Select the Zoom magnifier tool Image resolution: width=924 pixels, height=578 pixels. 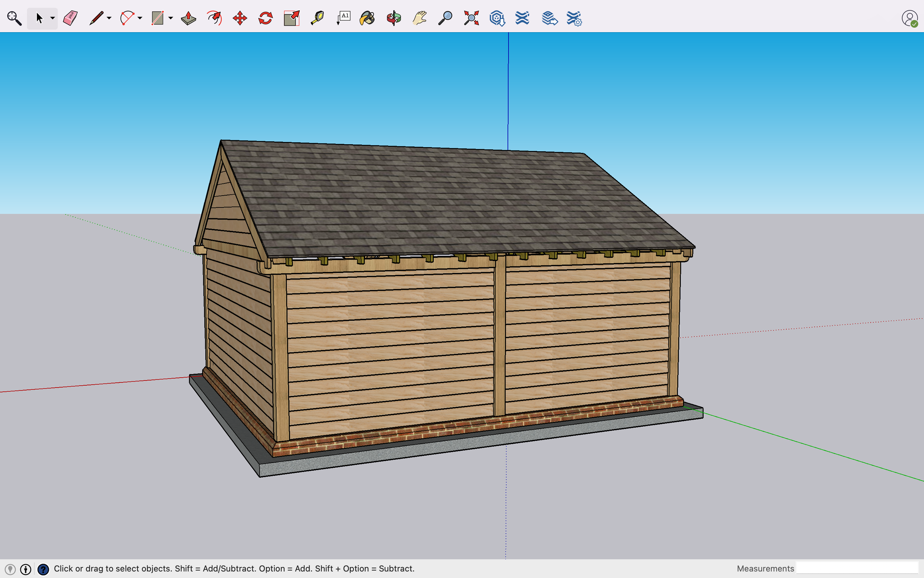click(445, 18)
